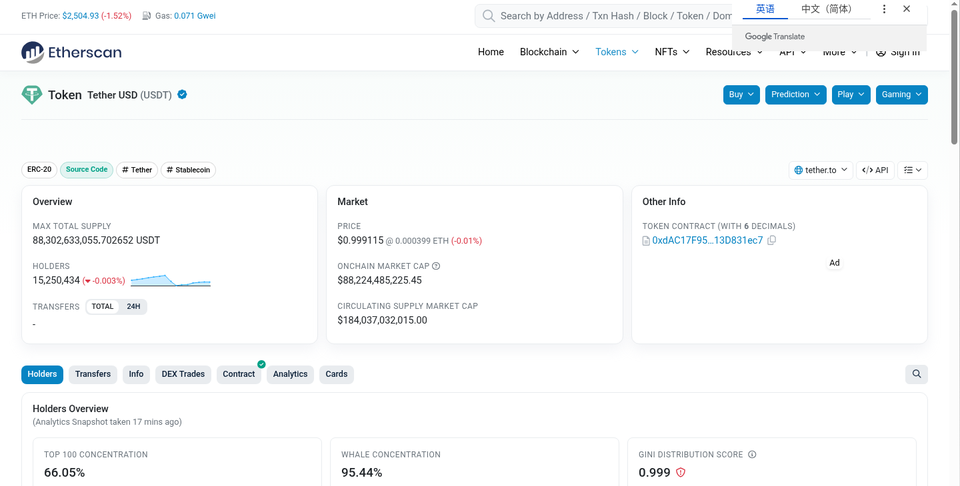This screenshot has height=486, width=960.
Task: Click the red shield warning icon
Action: [680, 473]
